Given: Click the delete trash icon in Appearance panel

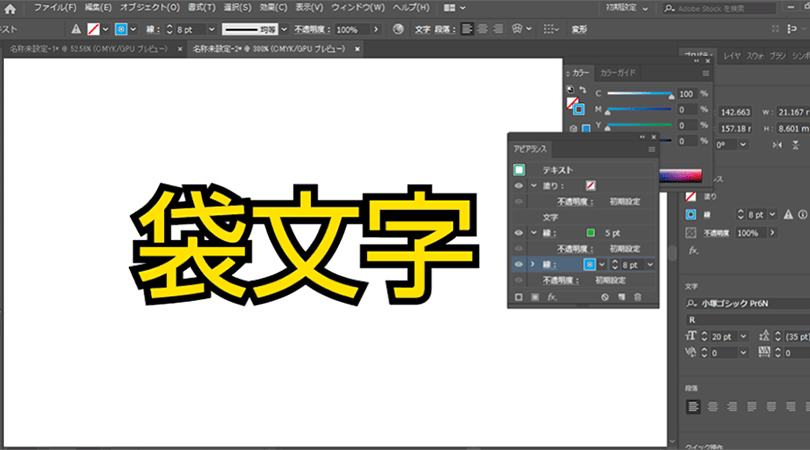Looking at the screenshot, I should (639, 297).
